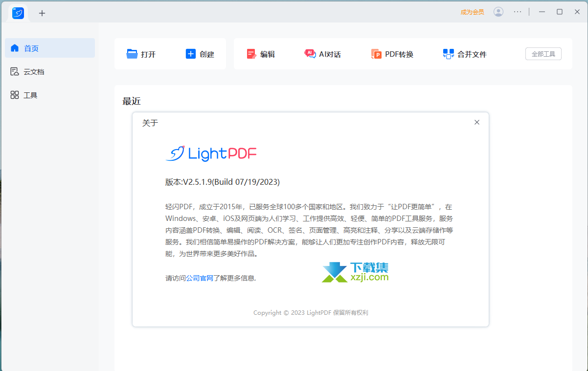
Task: Click the blue plus 创建 icon
Action: [191, 54]
